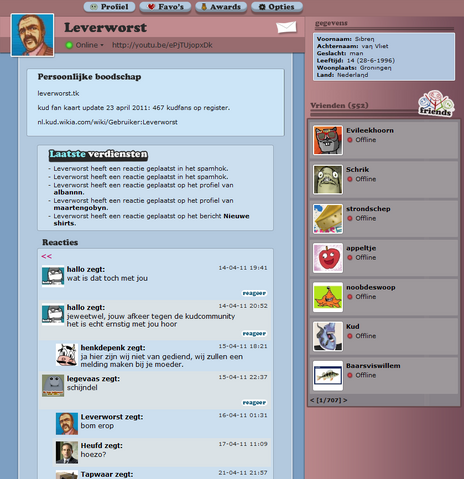Click Leverworst's avatar in comments
This screenshot has height=479, width=464.
point(67,424)
